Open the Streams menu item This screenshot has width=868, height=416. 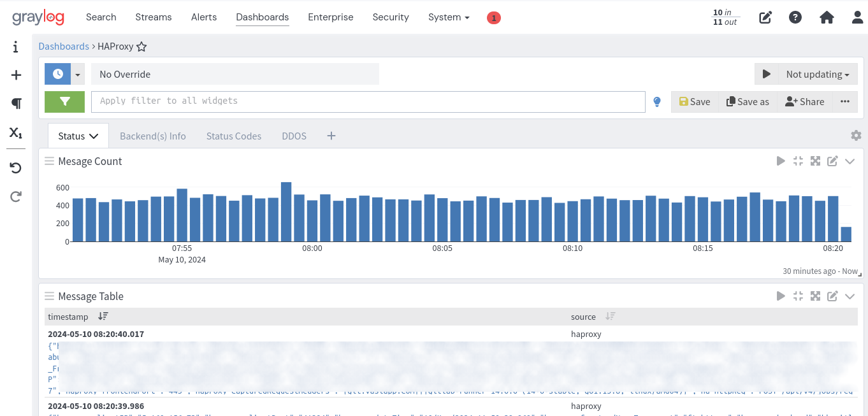[154, 17]
